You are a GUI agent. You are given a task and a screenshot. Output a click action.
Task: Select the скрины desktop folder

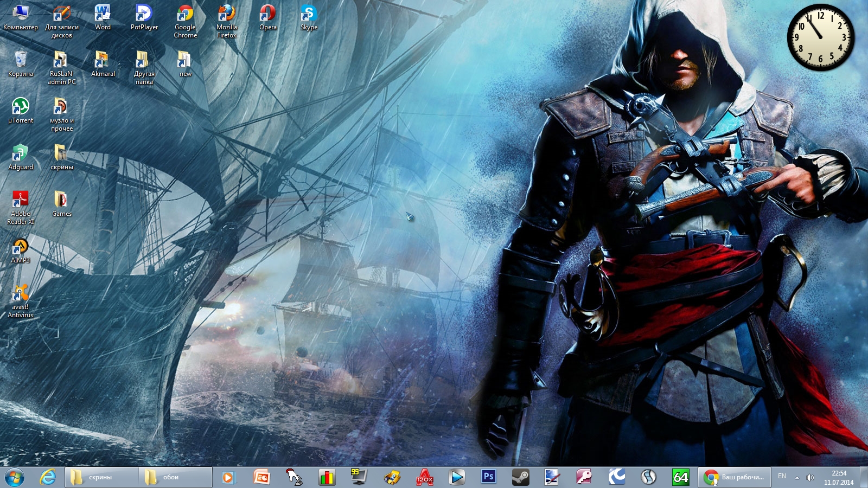pos(62,157)
